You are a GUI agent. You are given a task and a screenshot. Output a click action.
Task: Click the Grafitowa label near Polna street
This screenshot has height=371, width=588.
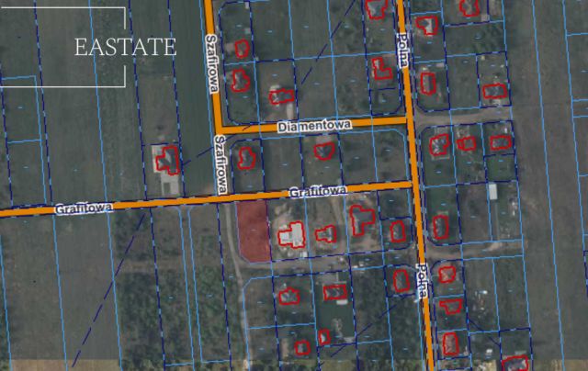(x=318, y=192)
